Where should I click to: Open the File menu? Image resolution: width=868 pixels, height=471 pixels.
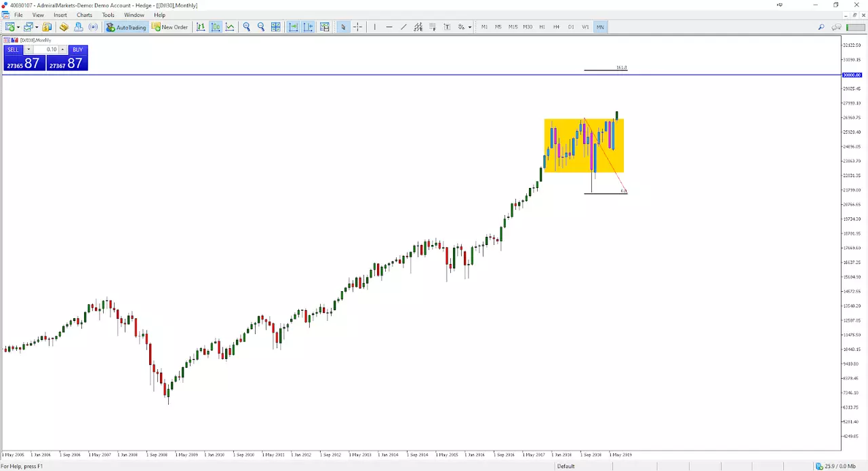pos(19,15)
